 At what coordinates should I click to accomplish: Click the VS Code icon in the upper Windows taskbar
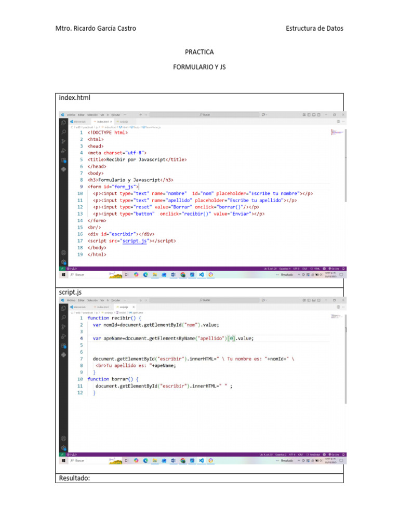pos(202,274)
